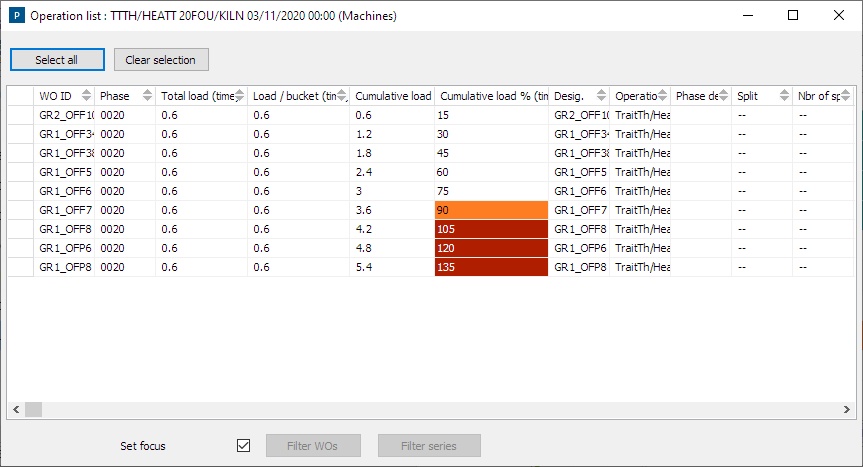Select WO ID cell GR1_OFP6

pyautogui.click(x=64, y=248)
